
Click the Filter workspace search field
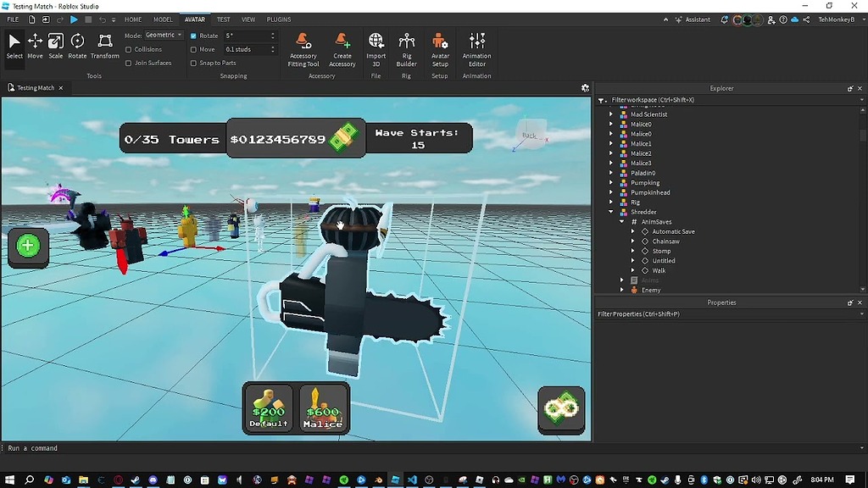click(678, 98)
